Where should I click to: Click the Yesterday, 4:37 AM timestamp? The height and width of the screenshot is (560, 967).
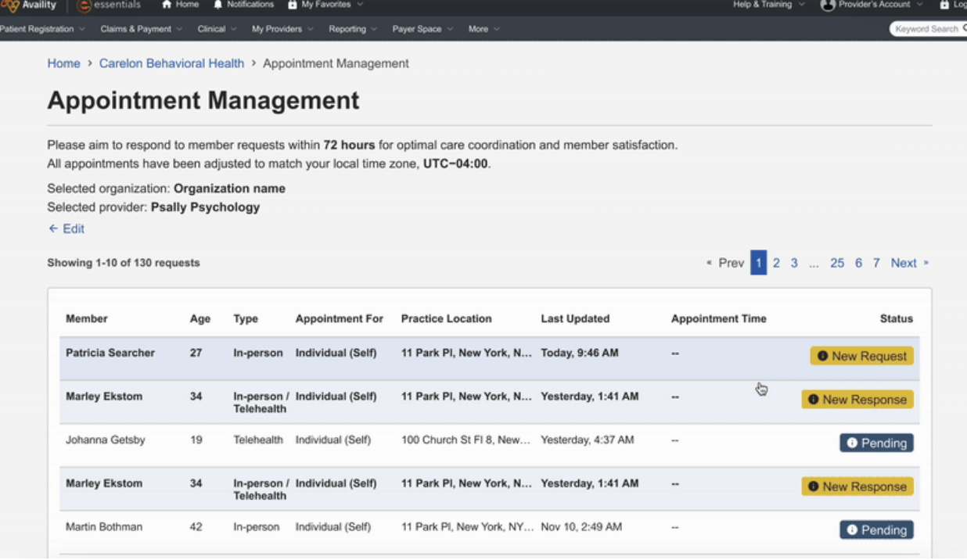tap(588, 440)
